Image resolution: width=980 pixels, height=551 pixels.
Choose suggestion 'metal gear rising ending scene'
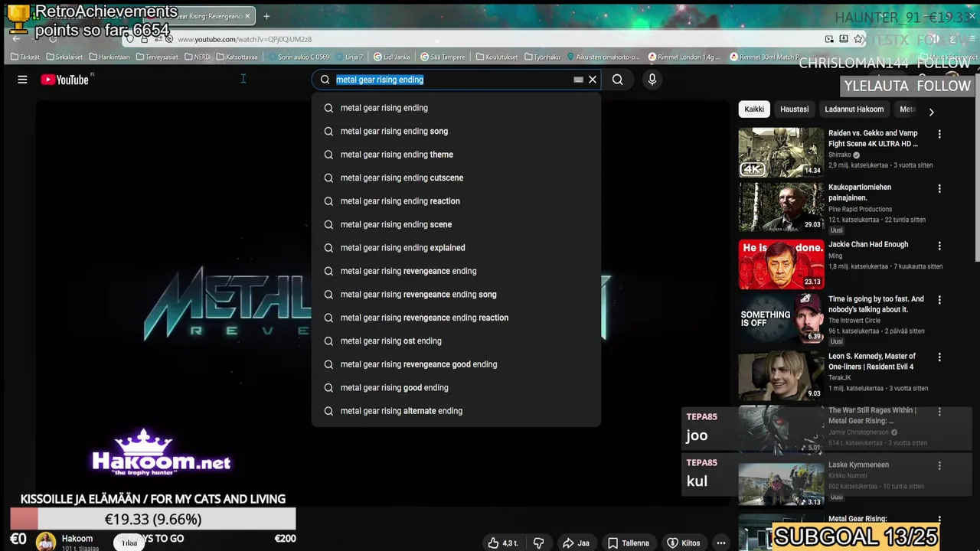point(456,224)
